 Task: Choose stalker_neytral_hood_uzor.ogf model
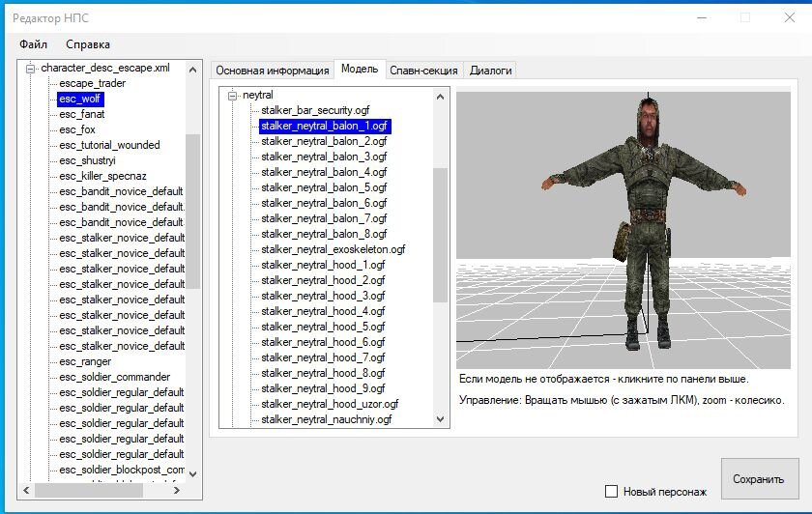point(329,404)
